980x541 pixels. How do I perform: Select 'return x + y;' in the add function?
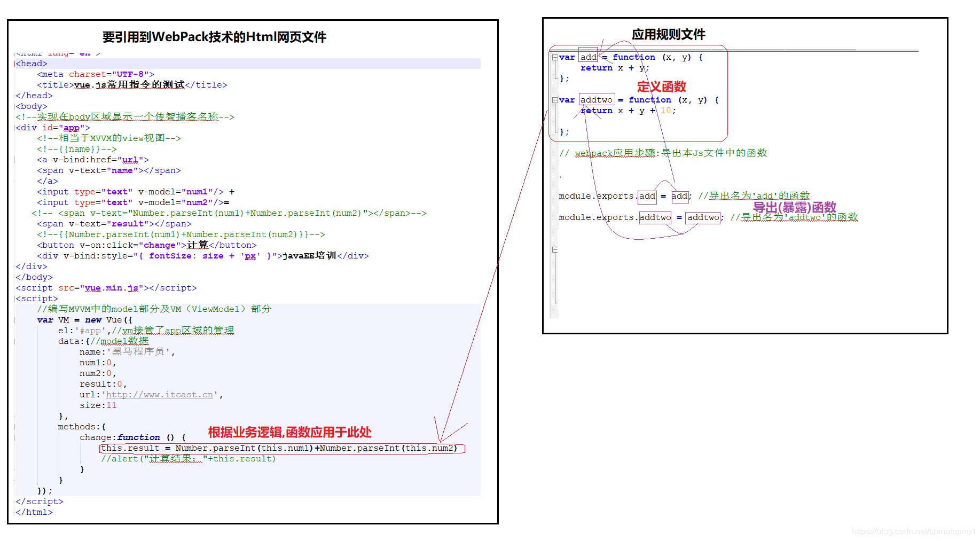[x=615, y=68]
